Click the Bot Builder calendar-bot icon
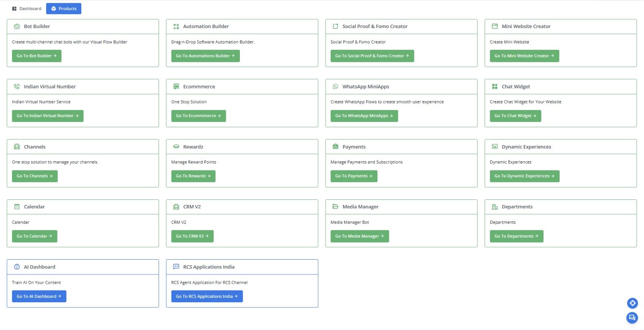 point(17,26)
